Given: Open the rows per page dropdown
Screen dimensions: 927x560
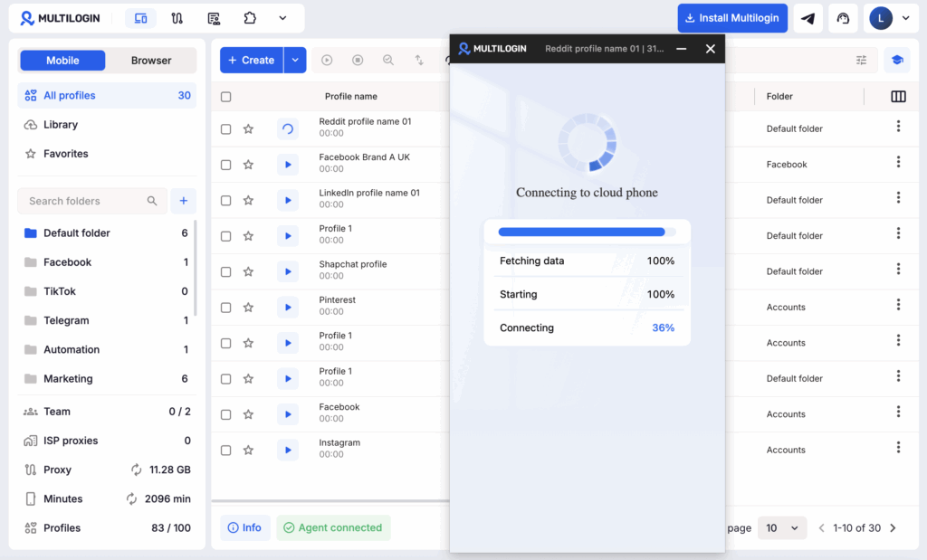Looking at the screenshot, I should pos(781,527).
